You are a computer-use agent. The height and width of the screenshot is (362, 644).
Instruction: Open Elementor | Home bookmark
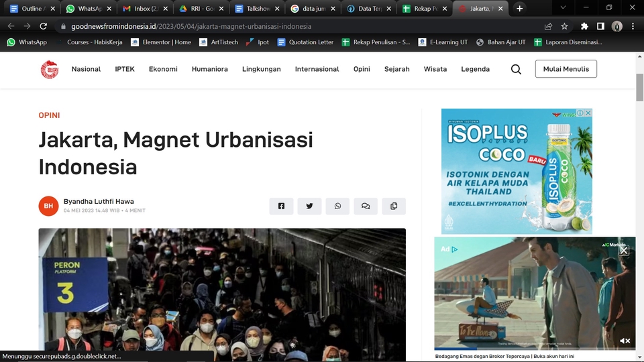coord(160,42)
